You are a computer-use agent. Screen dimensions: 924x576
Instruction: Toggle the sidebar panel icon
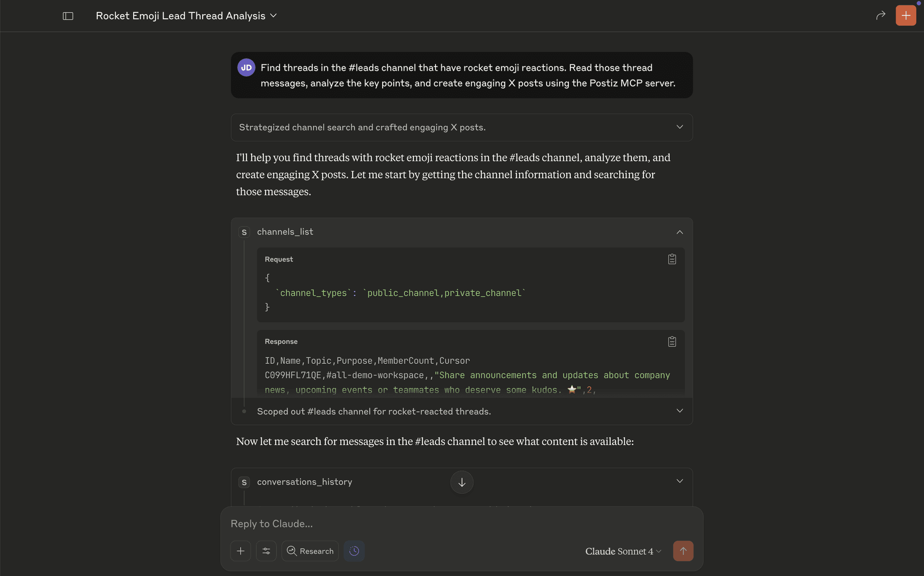[x=68, y=16]
